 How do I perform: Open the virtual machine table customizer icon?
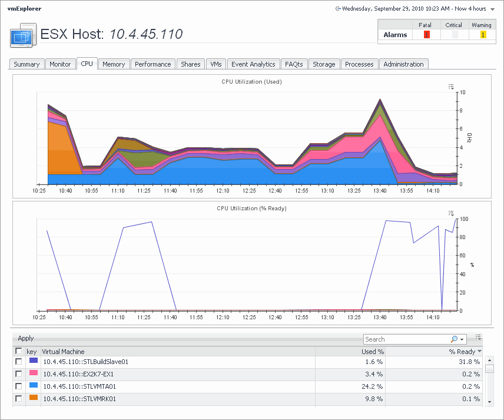(x=478, y=338)
